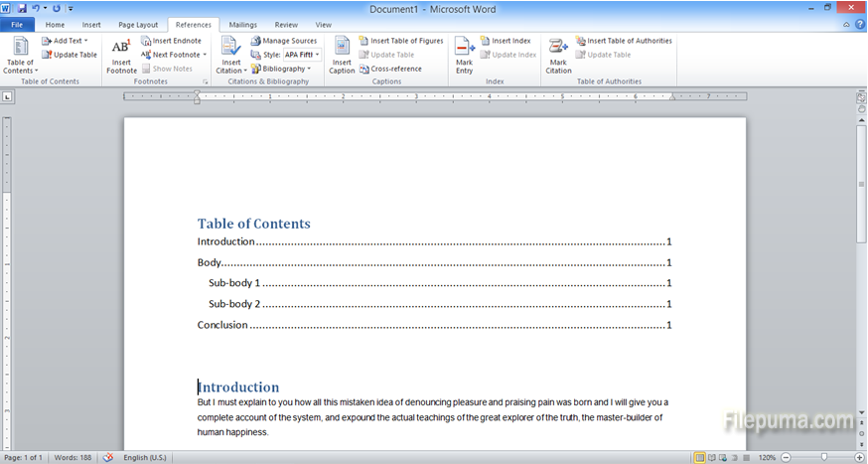Click the Manage Sources icon
Viewport: 868px width, 464px height.
coord(256,41)
